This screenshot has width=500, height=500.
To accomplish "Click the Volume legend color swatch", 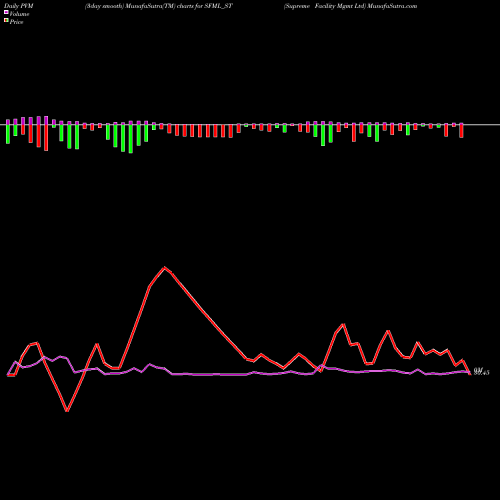I will (x=6, y=12).
